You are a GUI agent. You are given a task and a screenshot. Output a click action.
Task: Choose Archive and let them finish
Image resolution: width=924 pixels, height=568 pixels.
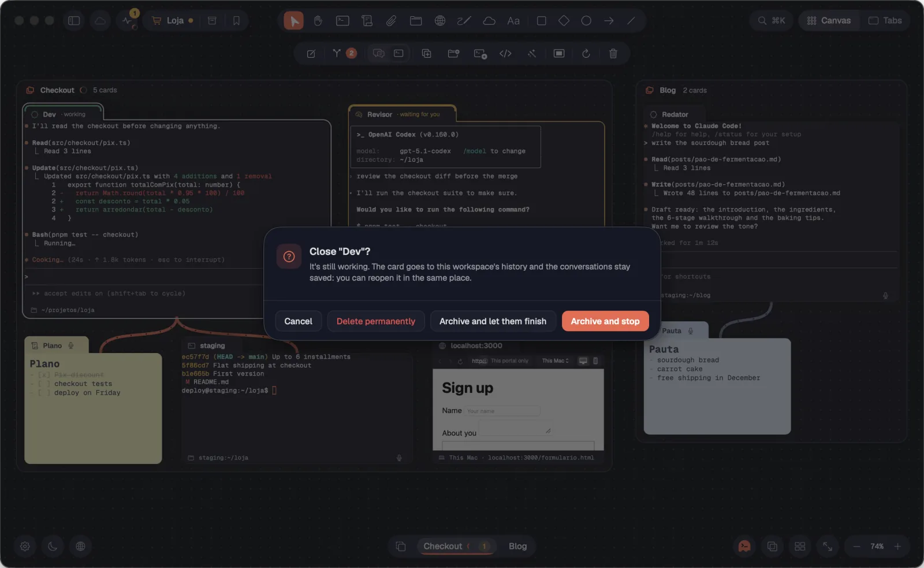(493, 321)
